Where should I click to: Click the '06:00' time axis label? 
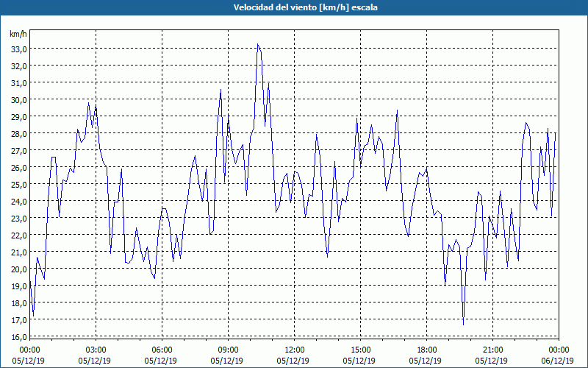coord(162,350)
